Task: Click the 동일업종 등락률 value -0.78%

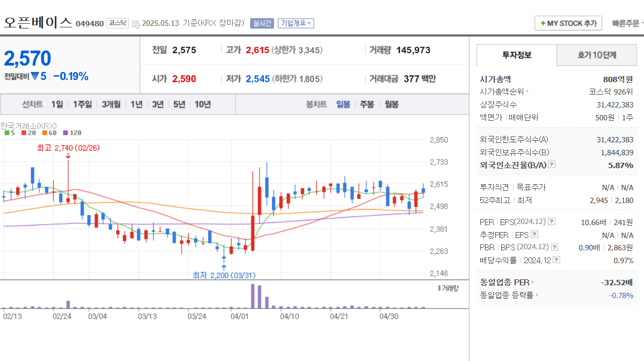Action: coord(621,295)
